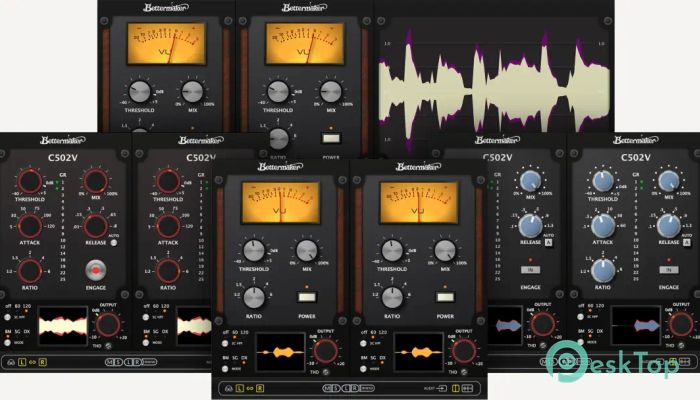The width and height of the screenshot is (700, 400).
Task: Click the Power button on top-middle VU unit
Action: (329, 140)
